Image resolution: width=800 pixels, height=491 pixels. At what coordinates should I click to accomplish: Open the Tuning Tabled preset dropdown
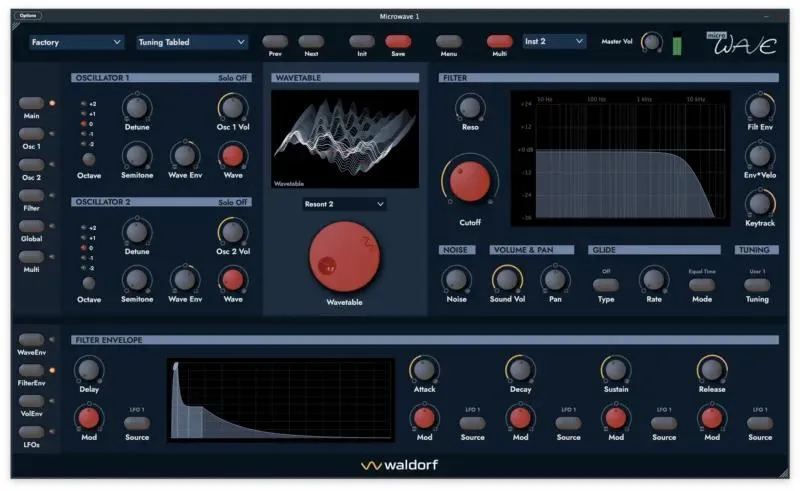pyautogui.click(x=191, y=42)
